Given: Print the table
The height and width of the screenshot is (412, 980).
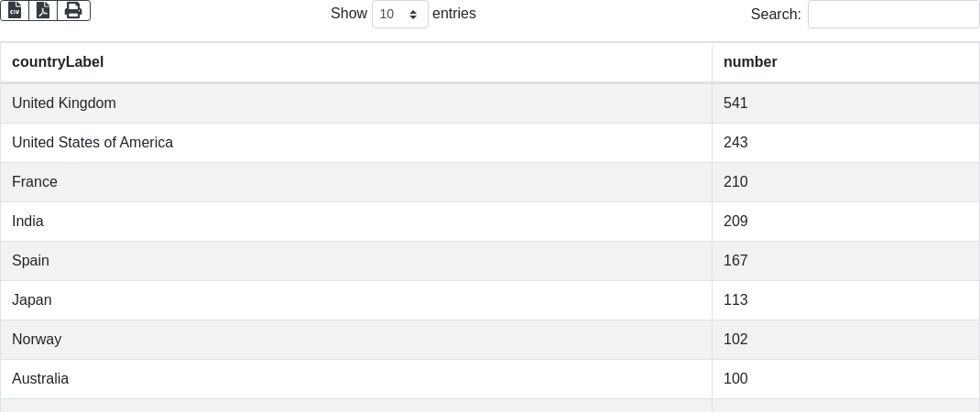Looking at the screenshot, I should (x=73, y=10).
